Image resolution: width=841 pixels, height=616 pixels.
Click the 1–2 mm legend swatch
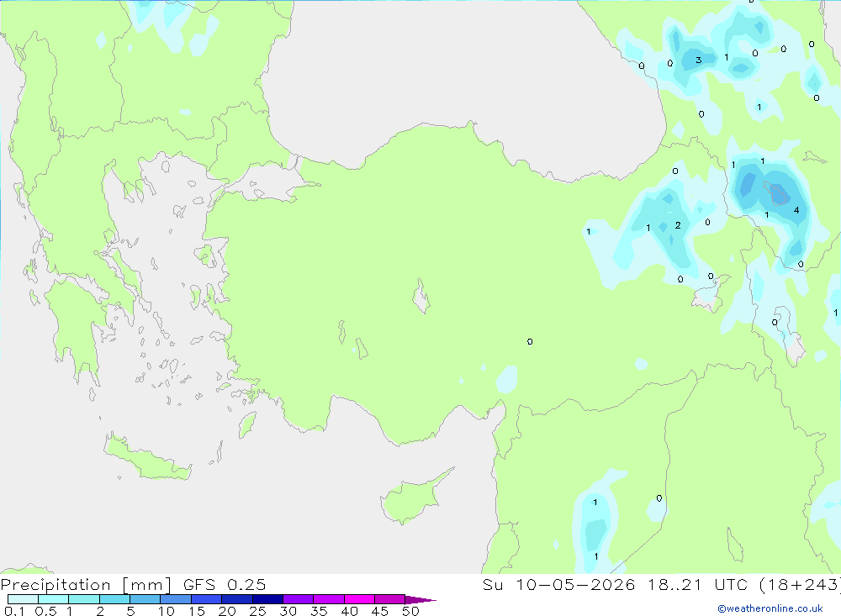pyautogui.click(x=83, y=599)
